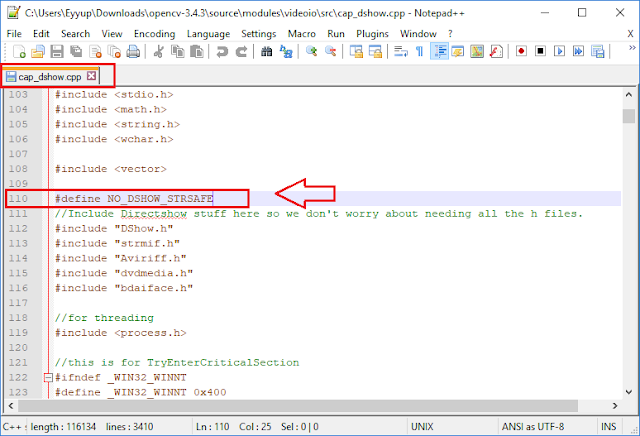The height and width of the screenshot is (436, 640).
Task: Select the cap_dshow.cpp tab
Action: (50, 76)
